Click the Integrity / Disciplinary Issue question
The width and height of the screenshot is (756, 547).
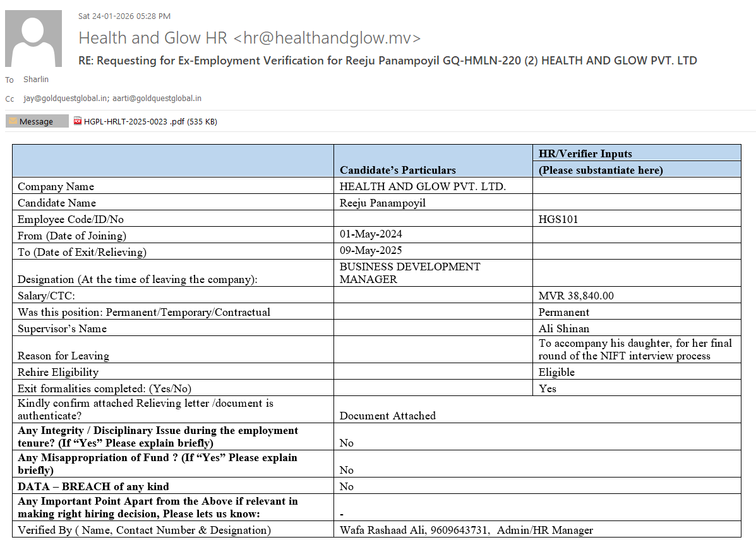pyautogui.click(x=158, y=436)
